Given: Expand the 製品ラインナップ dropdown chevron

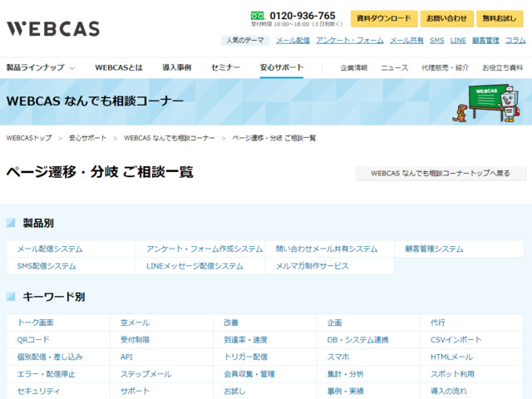Looking at the screenshot, I should click(x=72, y=68).
